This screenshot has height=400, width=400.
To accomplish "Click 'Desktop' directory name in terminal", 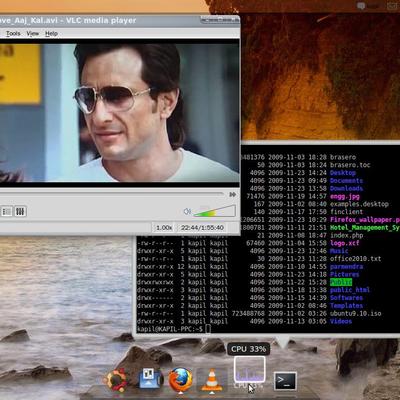I will tap(343, 173).
